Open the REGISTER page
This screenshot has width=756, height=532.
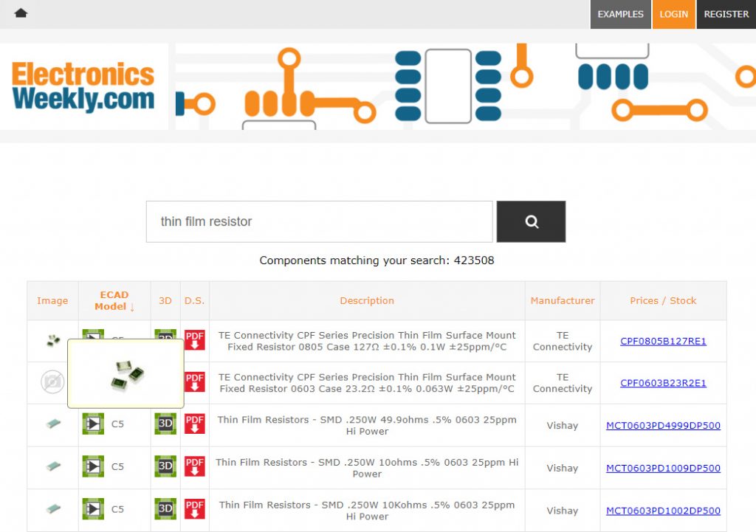pyautogui.click(x=726, y=14)
